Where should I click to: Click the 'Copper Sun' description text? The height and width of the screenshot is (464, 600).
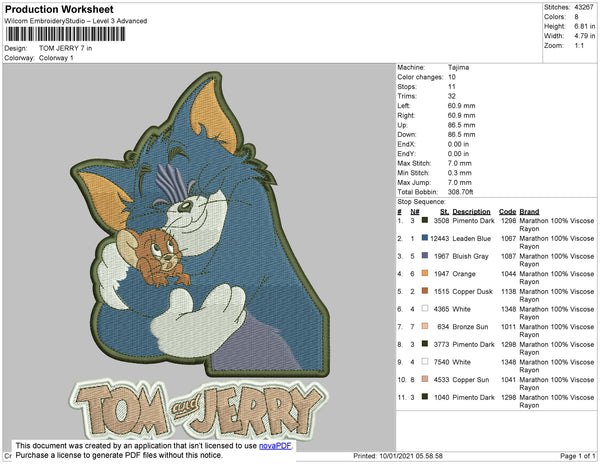[x=471, y=380]
